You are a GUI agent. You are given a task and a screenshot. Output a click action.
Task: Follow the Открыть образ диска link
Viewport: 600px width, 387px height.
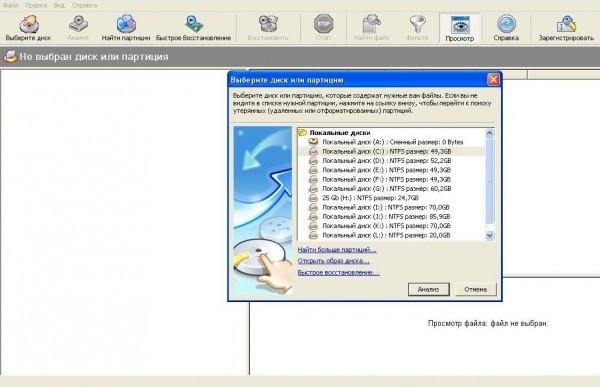333,261
